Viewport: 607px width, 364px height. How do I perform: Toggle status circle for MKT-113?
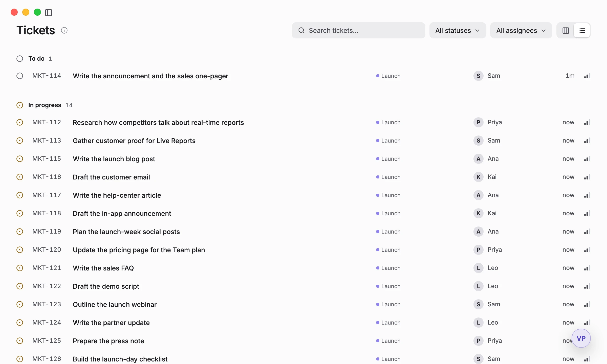coord(20,141)
